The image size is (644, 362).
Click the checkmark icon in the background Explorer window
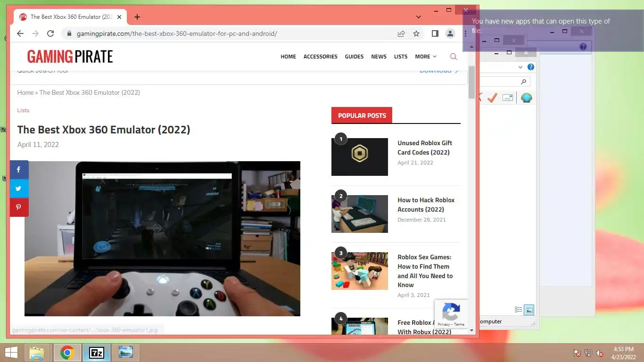tap(492, 98)
